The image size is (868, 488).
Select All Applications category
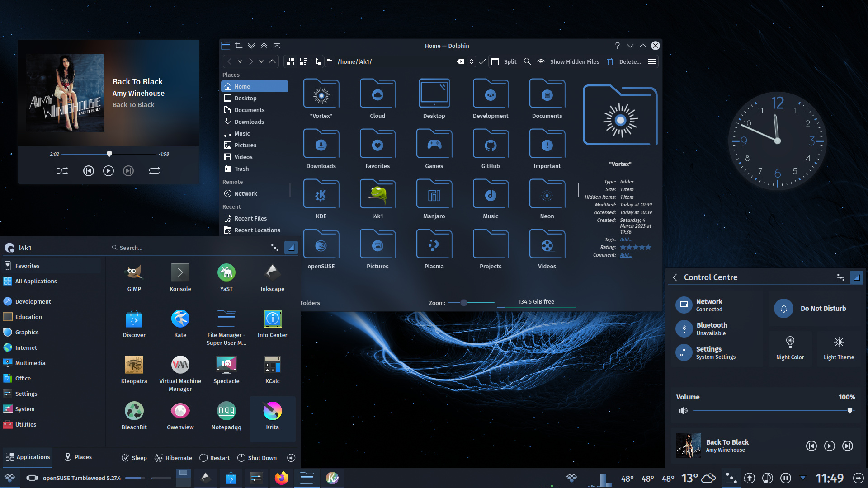pyautogui.click(x=52, y=281)
